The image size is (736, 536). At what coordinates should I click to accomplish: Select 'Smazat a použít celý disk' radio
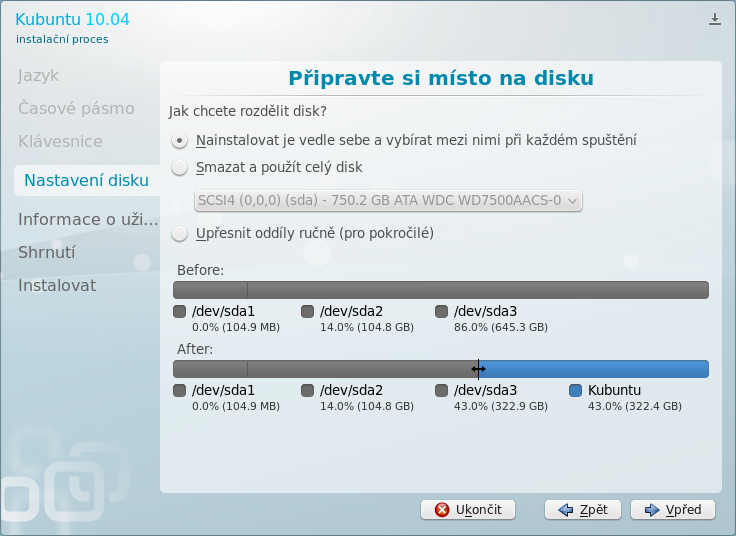(x=179, y=168)
